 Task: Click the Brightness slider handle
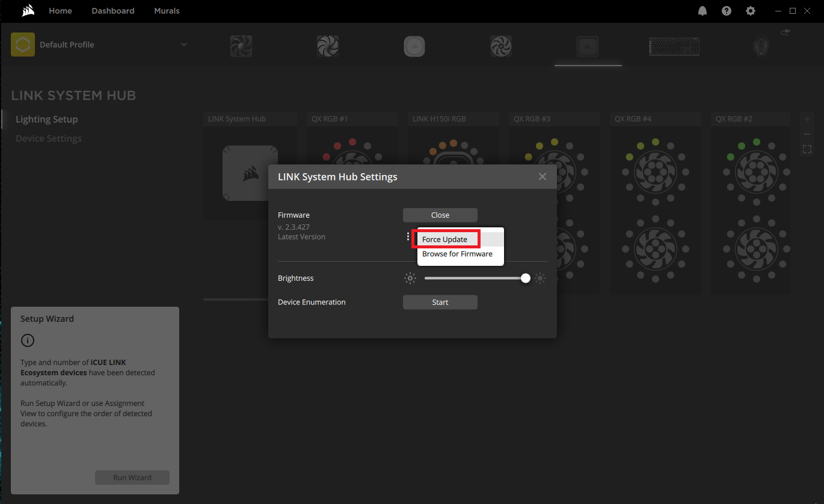pyautogui.click(x=526, y=278)
